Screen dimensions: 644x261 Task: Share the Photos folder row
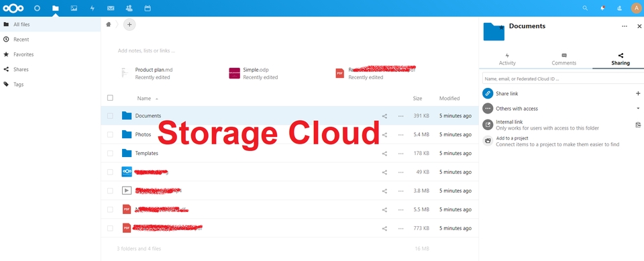[x=384, y=135]
